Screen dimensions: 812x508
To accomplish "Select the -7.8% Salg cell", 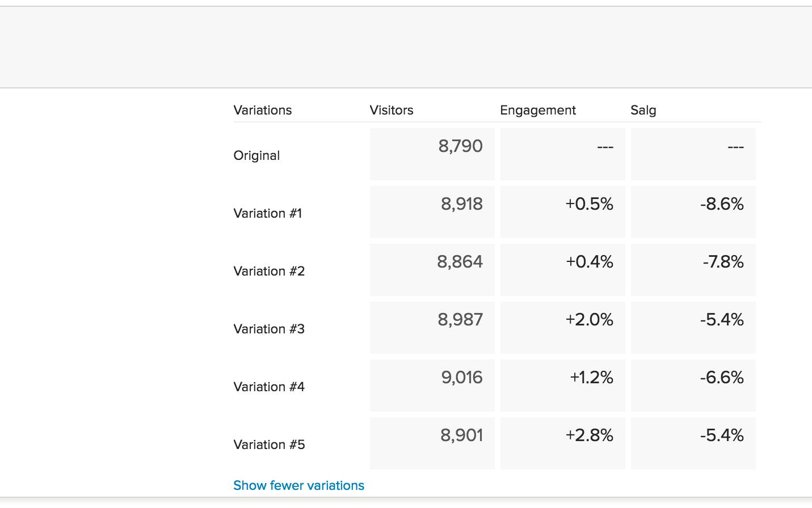I will pos(693,270).
